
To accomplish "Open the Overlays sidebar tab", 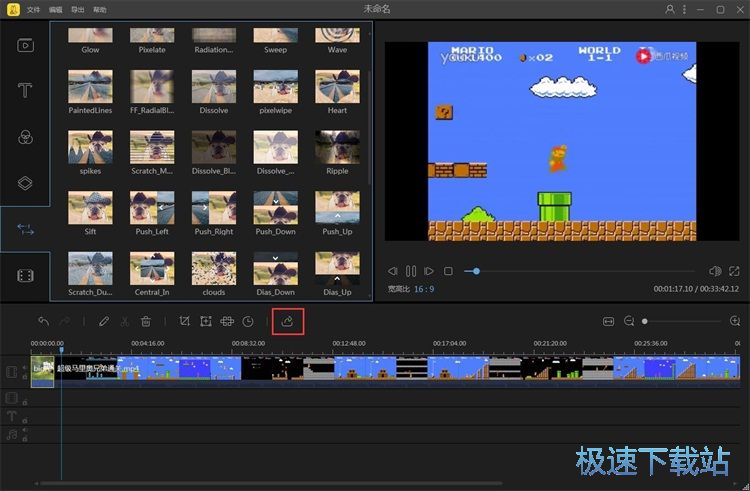I will pyautogui.click(x=25, y=183).
